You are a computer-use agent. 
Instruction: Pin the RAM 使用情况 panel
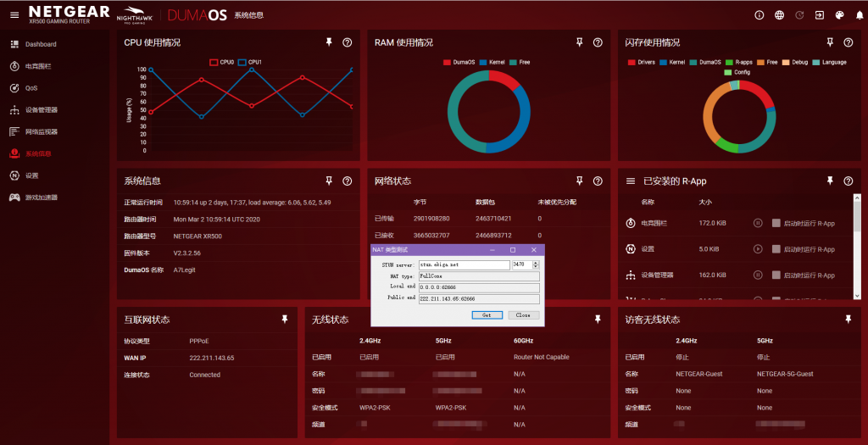pyautogui.click(x=580, y=42)
